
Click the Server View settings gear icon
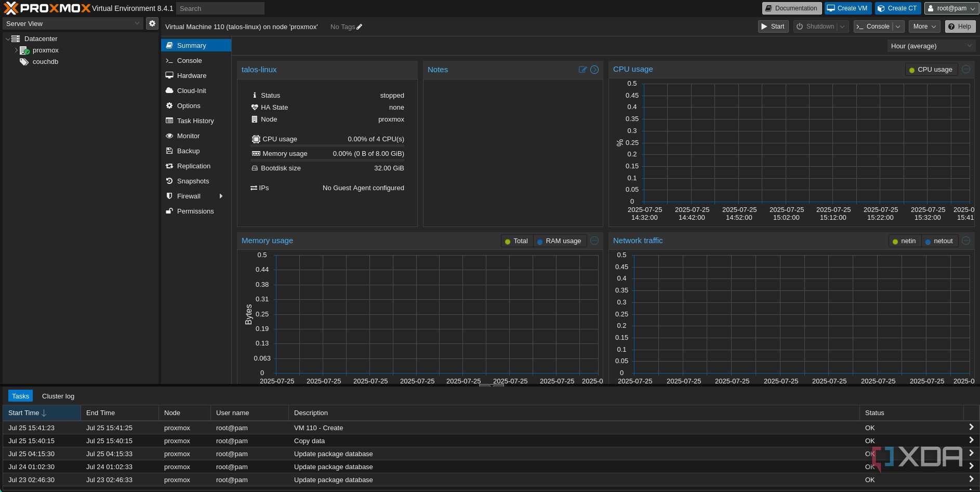[152, 23]
